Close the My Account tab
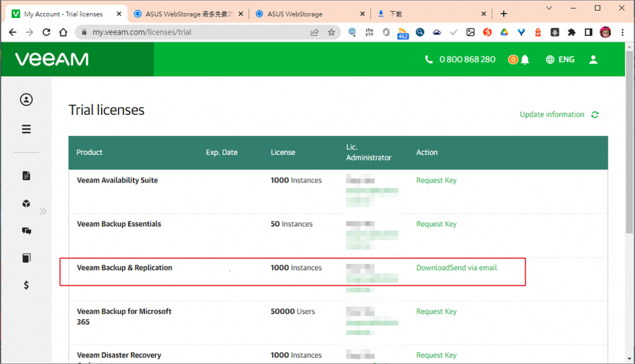Screen dimensions: 635x364 coord(119,14)
